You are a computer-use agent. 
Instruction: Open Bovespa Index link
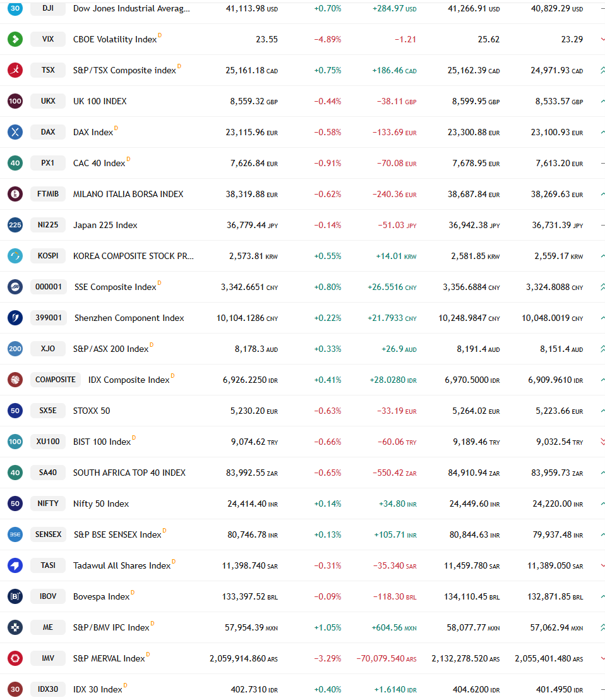(x=101, y=597)
